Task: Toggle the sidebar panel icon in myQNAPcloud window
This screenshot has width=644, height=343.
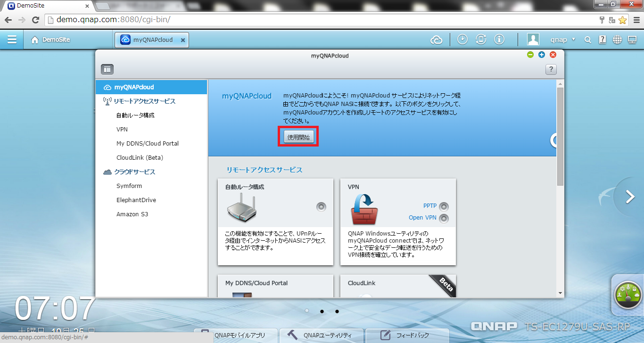Action: tap(107, 69)
